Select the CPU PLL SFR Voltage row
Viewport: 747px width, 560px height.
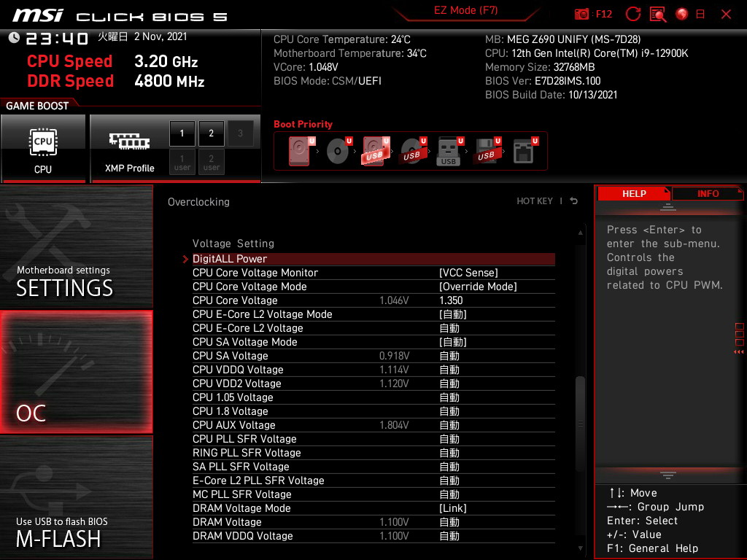(373, 438)
